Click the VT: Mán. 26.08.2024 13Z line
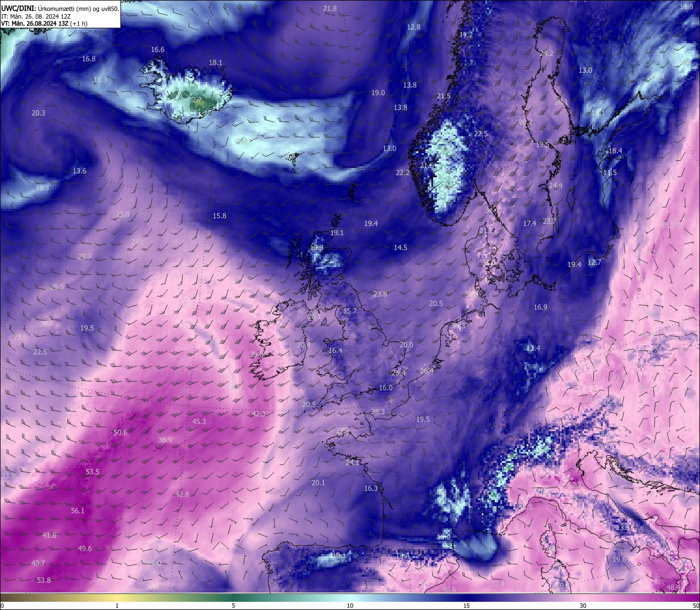The width and height of the screenshot is (700, 610). tap(44, 24)
